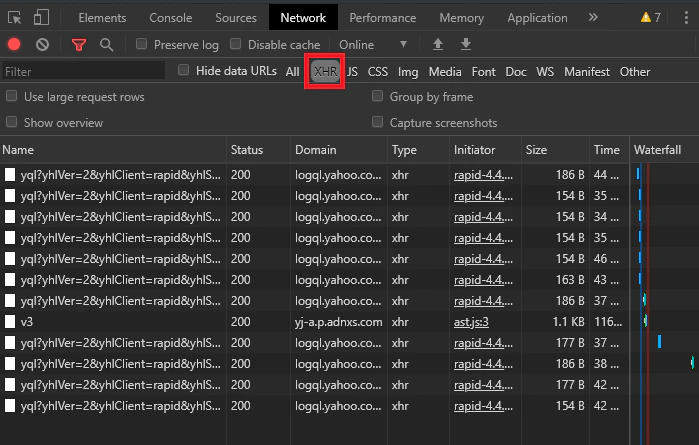The height and width of the screenshot is (445, 699).
Task: Focus the Filter text field
Action: tap(83, 71)
